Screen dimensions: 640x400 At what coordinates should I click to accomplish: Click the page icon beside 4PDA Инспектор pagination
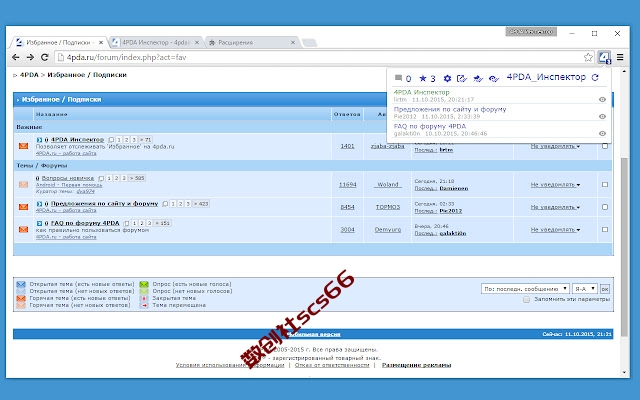111,140
